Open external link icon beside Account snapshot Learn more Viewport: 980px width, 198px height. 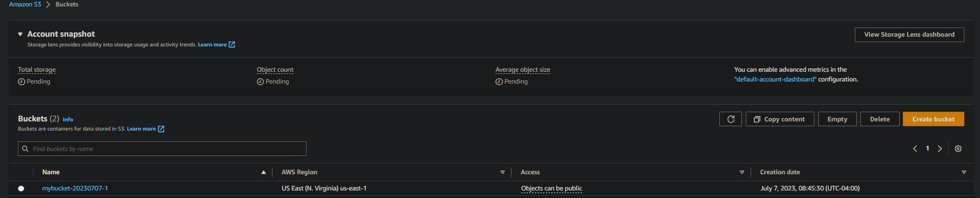coord(232,45)
